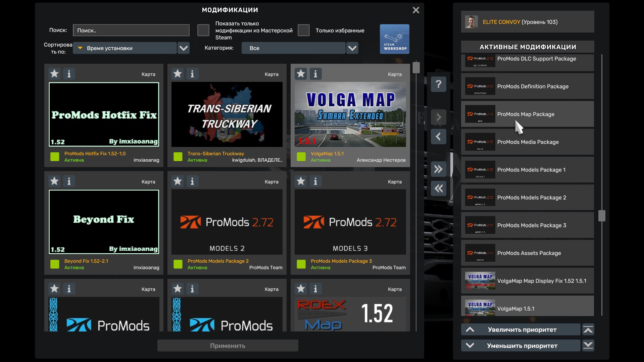
Task: Favorite ProMods Models Package 2 card
Action: [x=178, y=181]
